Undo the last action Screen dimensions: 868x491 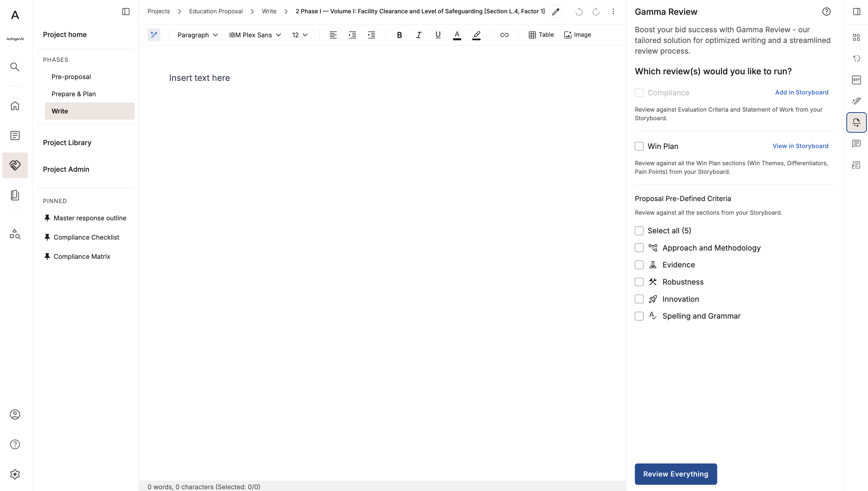pyautogui.click(x=579, y=12)
